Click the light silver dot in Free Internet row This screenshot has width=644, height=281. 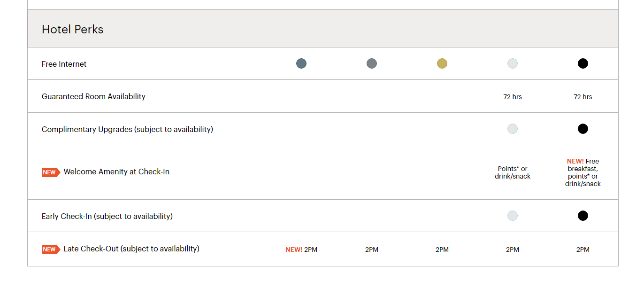[513, 63]
